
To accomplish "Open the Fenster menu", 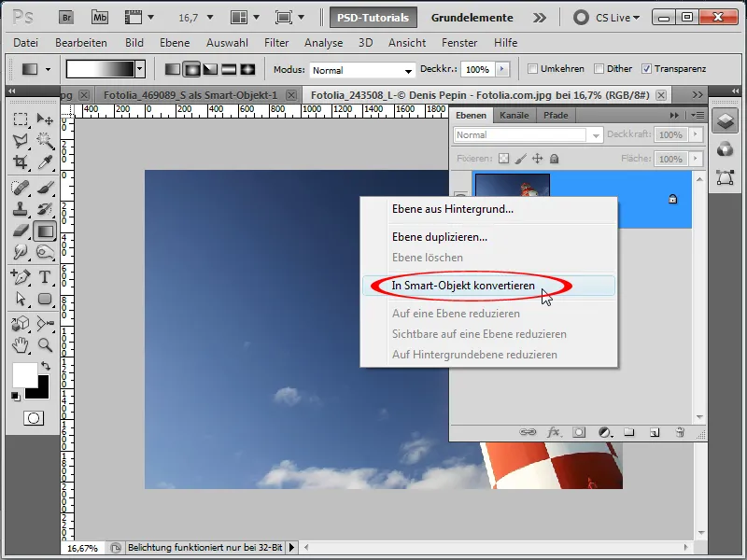I will pyautogui.click(x=459, y=43).
